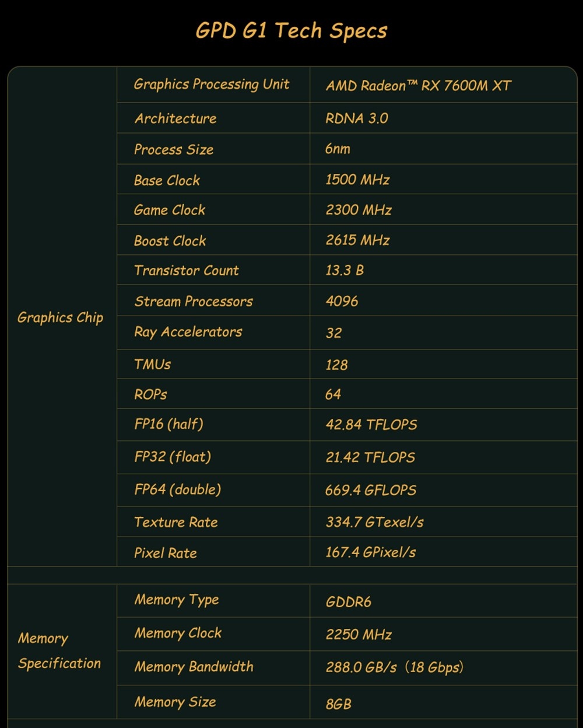Viewport: 583px width, 728px height.
Task: Click the FP64 (double) label
Action: [x=178, y=489]
